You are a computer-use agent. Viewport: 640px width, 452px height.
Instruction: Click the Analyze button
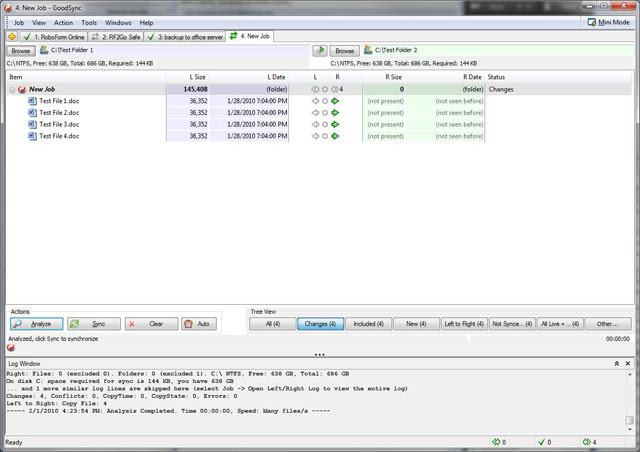37,324
